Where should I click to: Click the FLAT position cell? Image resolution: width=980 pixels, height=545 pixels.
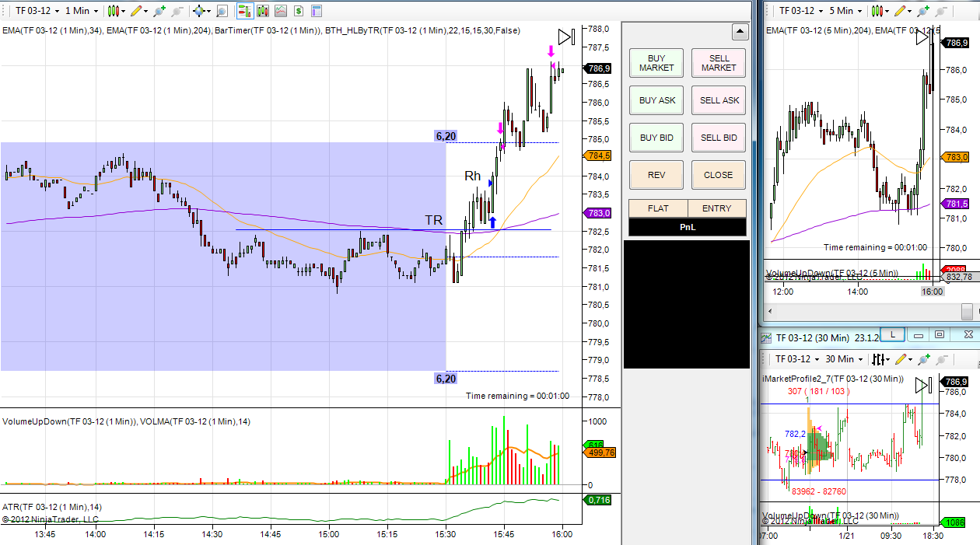[658, 208]
